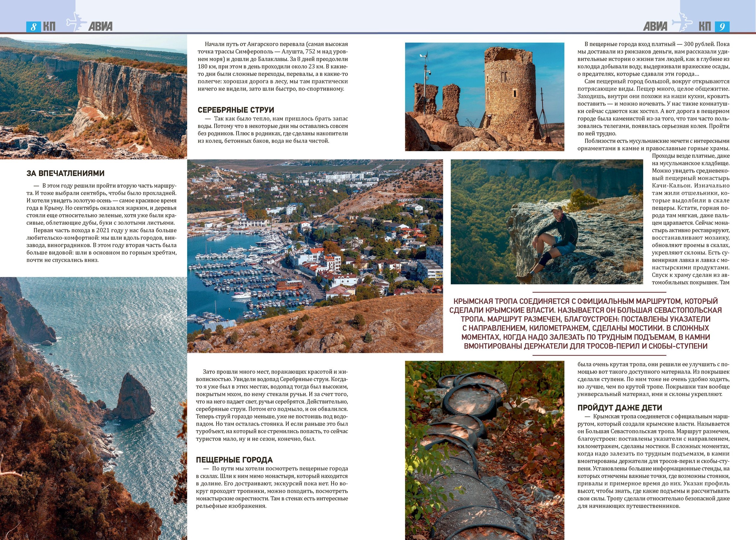The width and height of the screenshot is (756, 540).
Task: Select the ruined stone tower photo
Action: tap(484, 97)
